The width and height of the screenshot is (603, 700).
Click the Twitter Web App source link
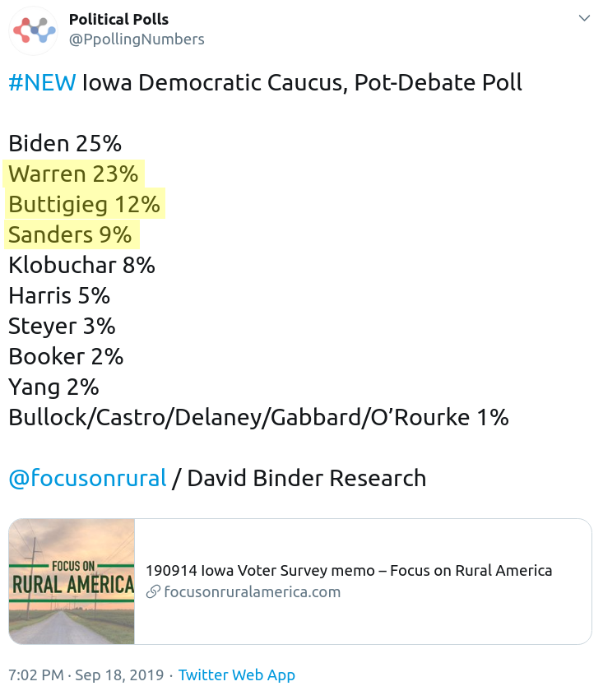coord(237,675)
